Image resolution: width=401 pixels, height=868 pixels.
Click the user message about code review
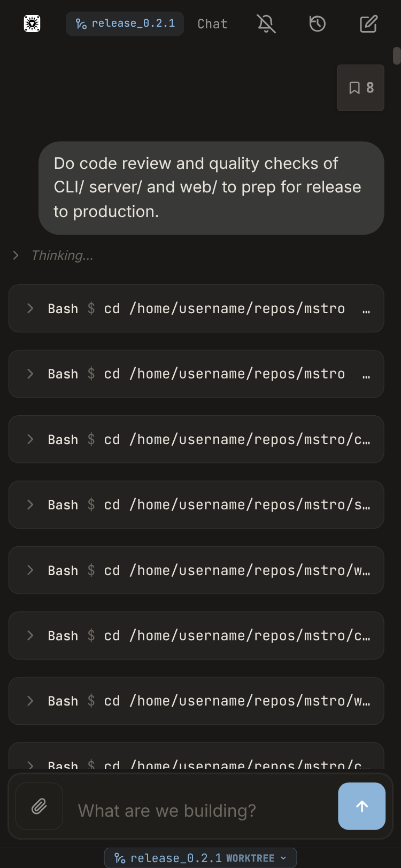click(x=211, y=188)
